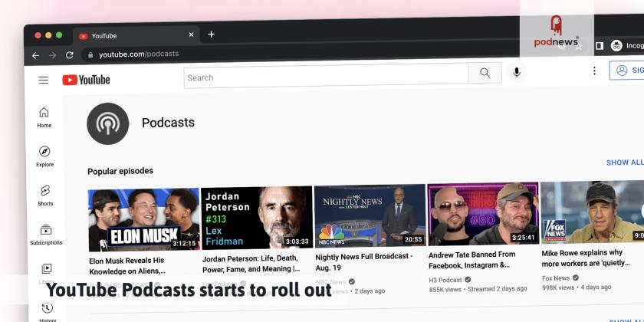Open the Jordan Peterson Lex Fridman thumbnail
This screenshot has height=322, width=644.
click(x=257, y=218)
